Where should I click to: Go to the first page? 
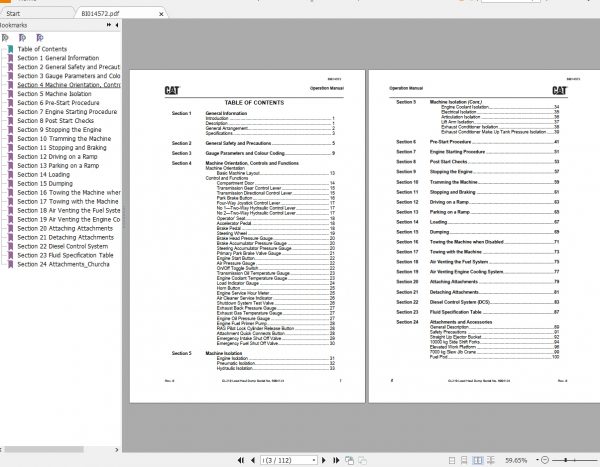[x=241, y=460]
